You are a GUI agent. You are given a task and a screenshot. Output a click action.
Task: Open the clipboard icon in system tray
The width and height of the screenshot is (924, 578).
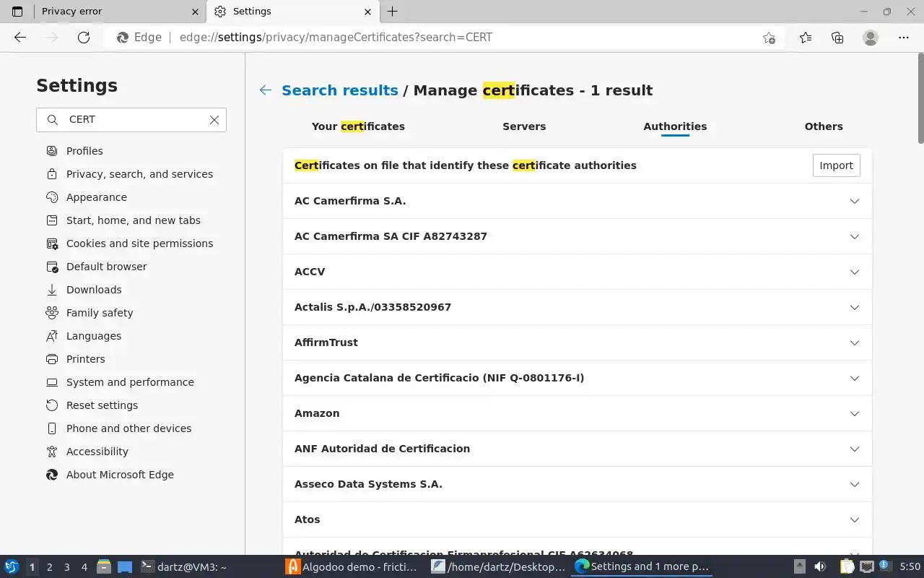(x=847, y=567)
